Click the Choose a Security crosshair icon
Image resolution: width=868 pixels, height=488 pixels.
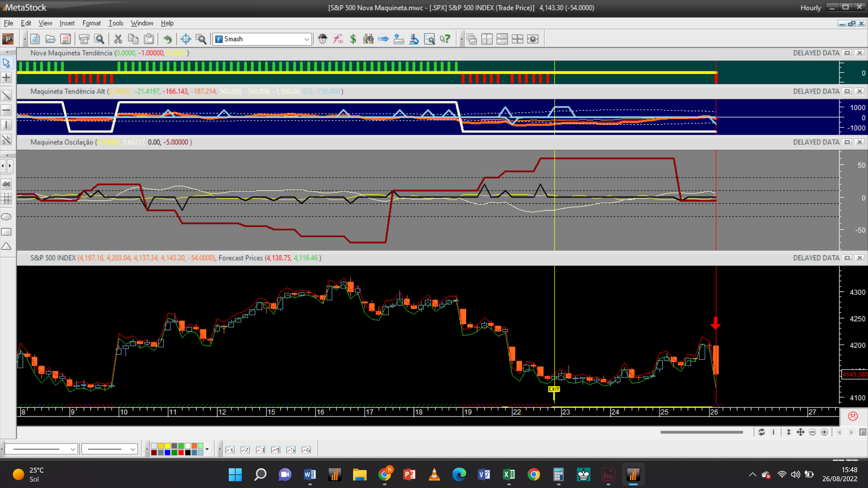coord(185,39)
